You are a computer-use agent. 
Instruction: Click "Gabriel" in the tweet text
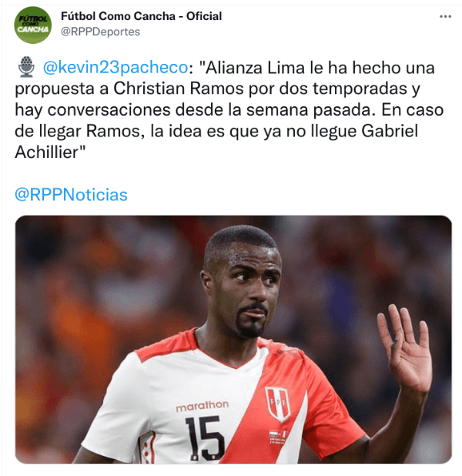point(390,131)
